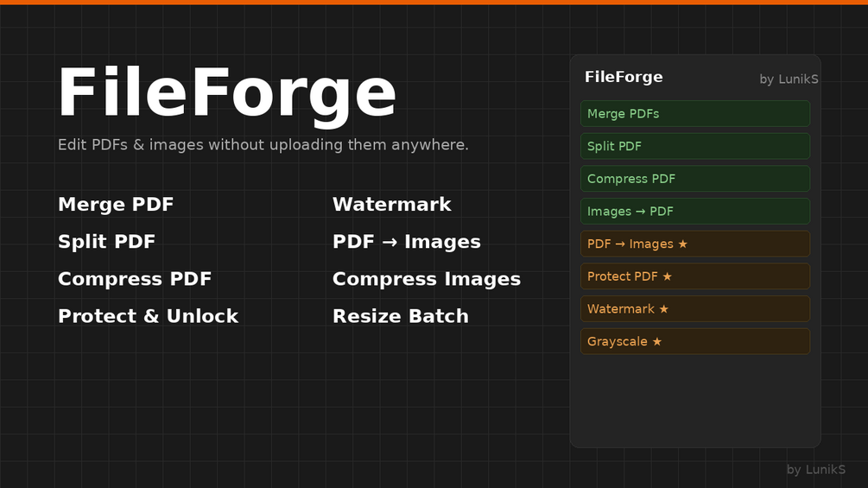Click the FileForge panel header title
Viewport: 868px width, 488px height.
click(x=624, y=77)
